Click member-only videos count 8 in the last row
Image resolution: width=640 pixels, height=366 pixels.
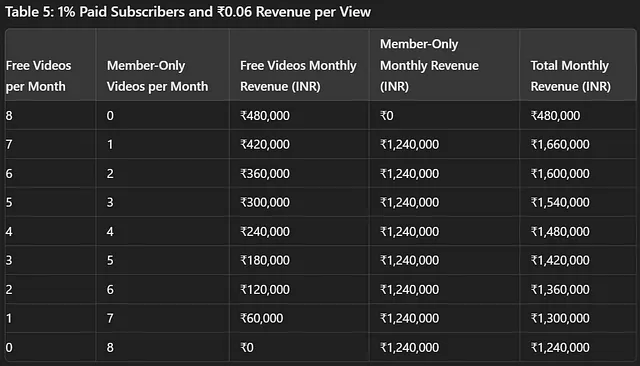pos(110,347)
